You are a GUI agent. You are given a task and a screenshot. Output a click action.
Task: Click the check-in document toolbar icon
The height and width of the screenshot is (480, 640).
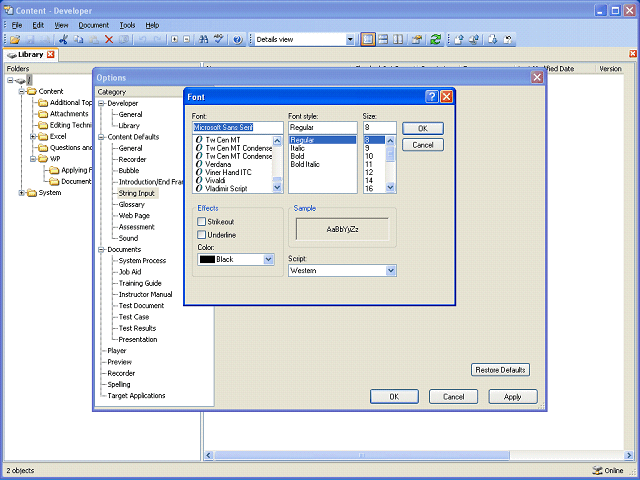point(459,40)
